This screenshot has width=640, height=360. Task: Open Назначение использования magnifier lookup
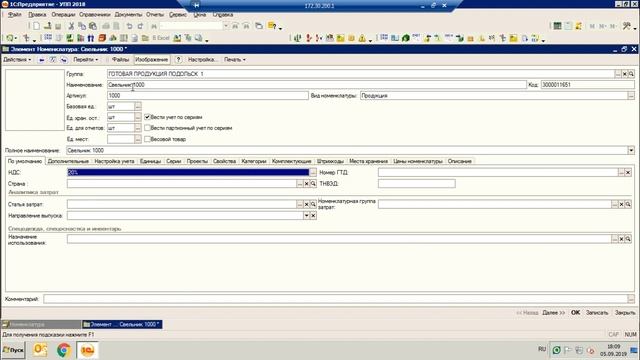click(628, 239)
